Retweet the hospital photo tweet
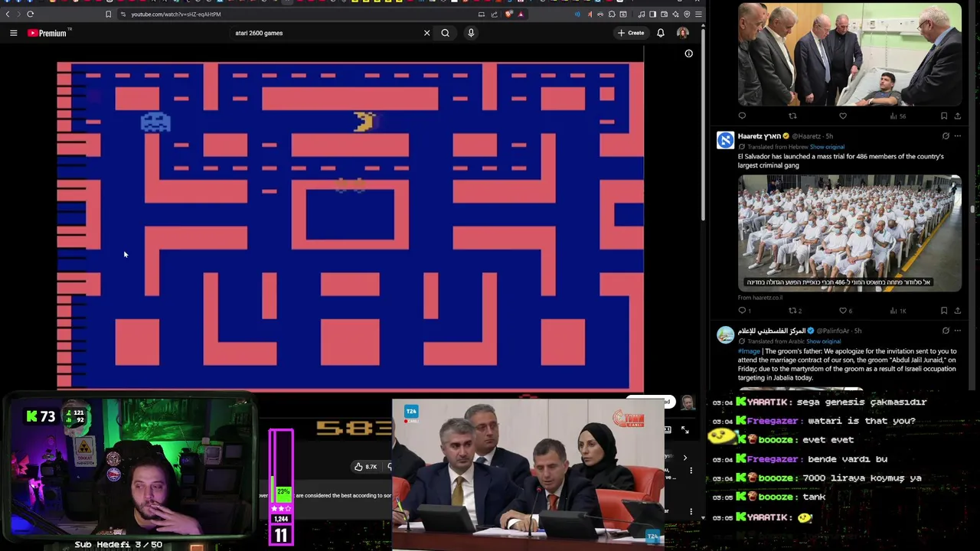This screenshot has height=551, width=980. coord(792,116)
